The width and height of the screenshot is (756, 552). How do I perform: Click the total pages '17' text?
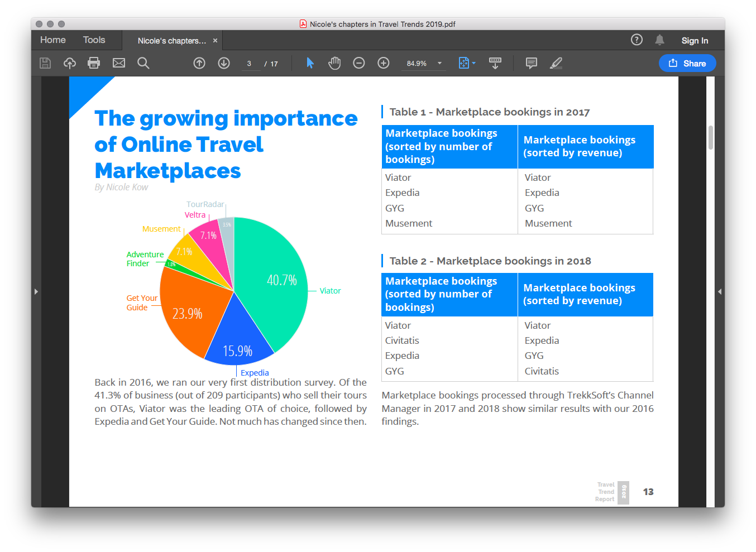pos(274,64)
